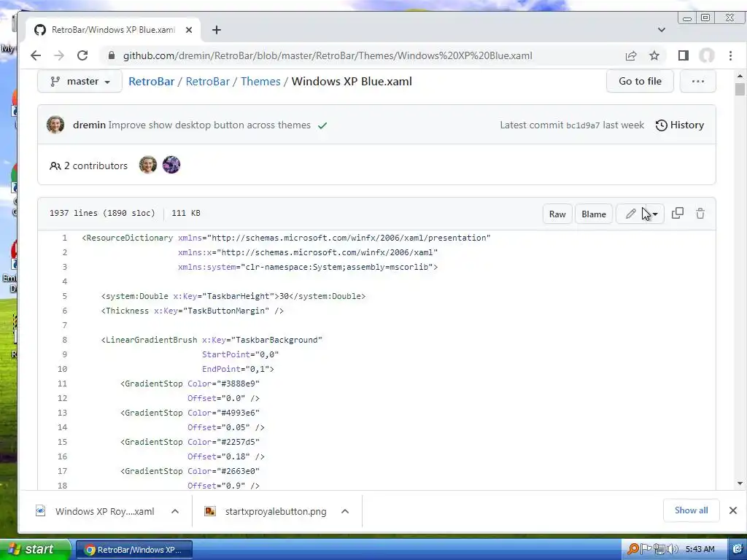Open the browser side panel
Screen dimensions: 747x560
[683, 55]
